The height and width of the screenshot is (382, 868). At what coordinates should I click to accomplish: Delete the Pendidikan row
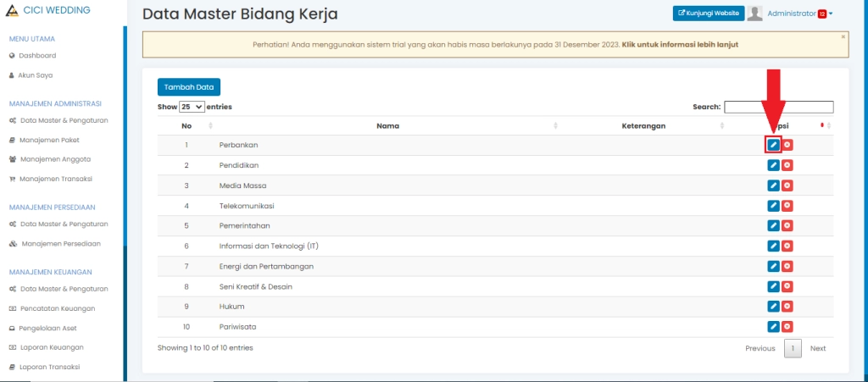[x=787, y=164]
